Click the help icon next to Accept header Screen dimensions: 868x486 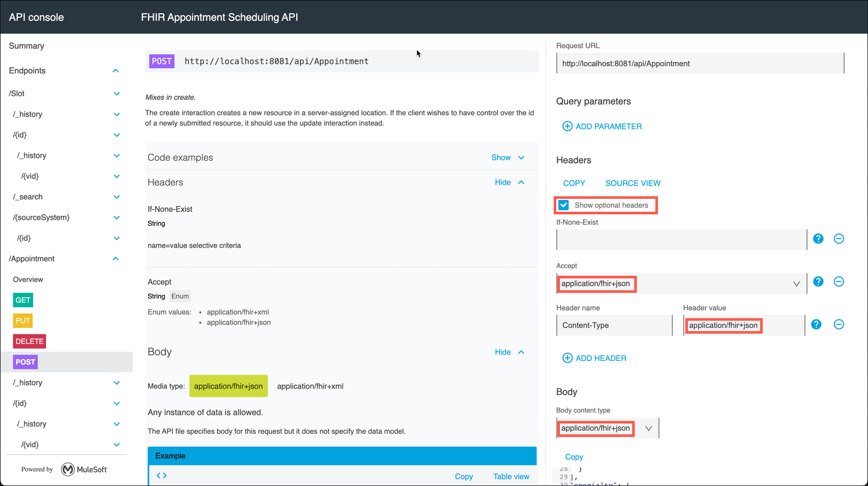pos(818,281)
